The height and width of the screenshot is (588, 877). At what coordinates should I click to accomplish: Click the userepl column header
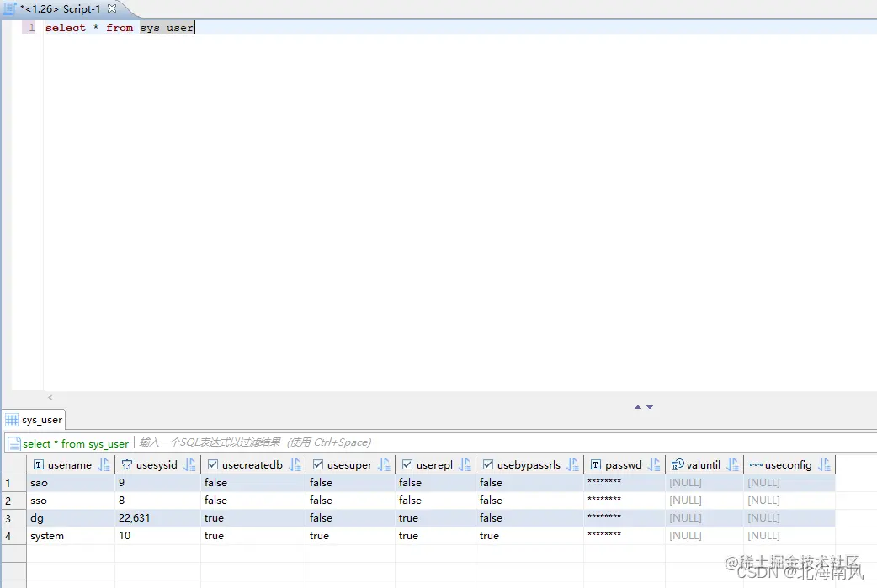tap(434, 465)
